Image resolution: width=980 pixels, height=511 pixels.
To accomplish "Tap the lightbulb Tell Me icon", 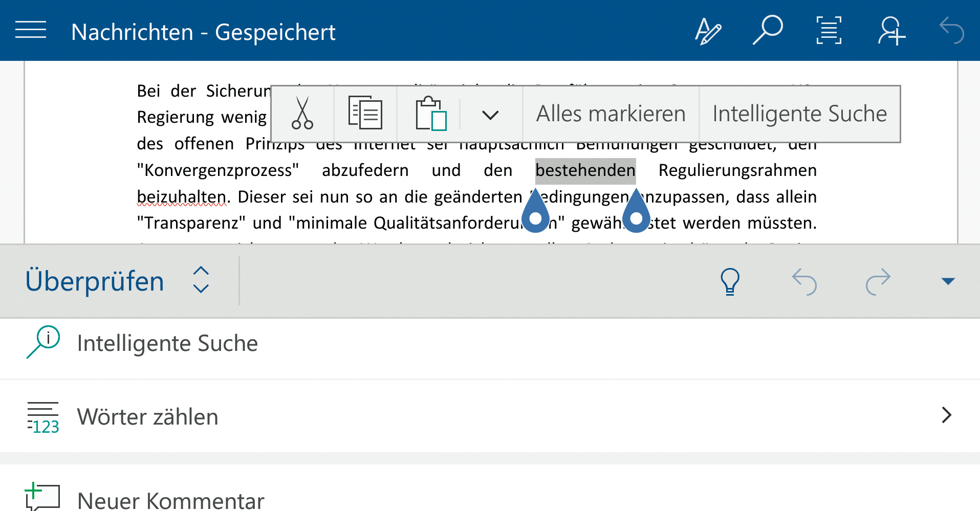I will pos(730,281).
